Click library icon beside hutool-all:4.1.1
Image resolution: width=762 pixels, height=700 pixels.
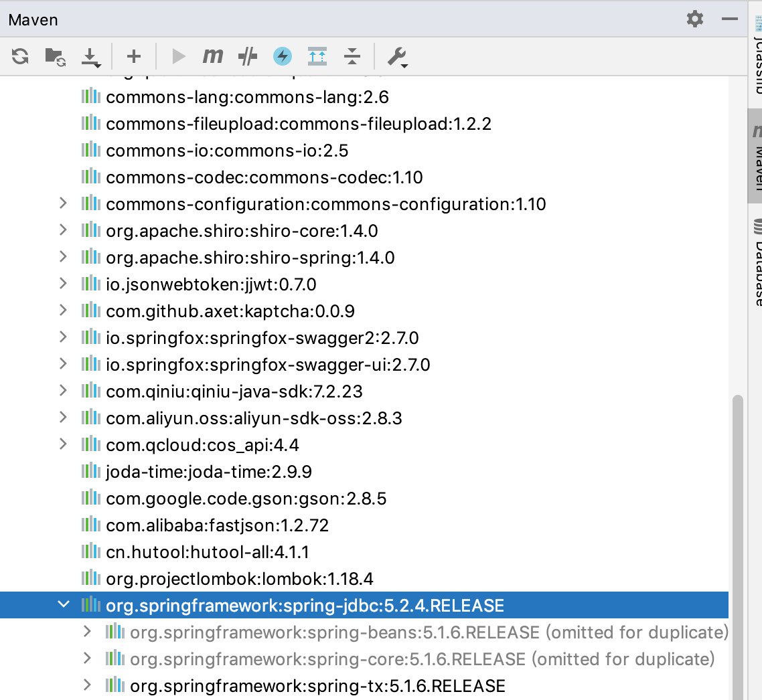click(91, 551)
